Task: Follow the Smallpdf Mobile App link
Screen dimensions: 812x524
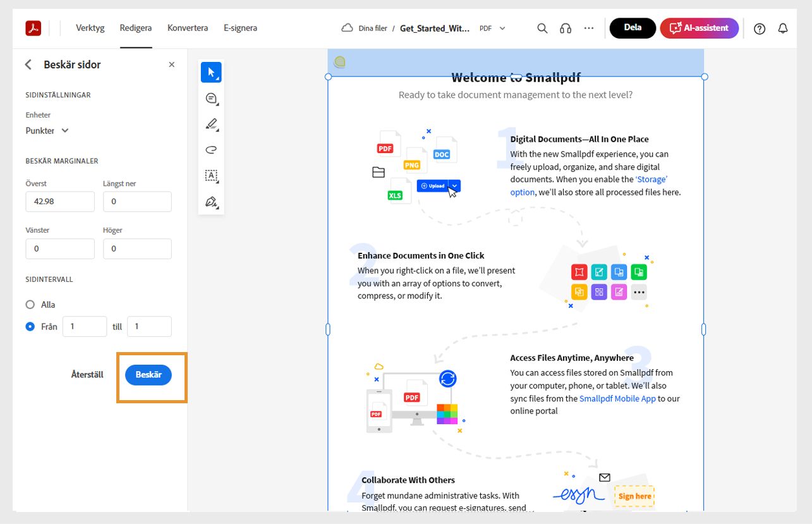Action: pos(617,399)
